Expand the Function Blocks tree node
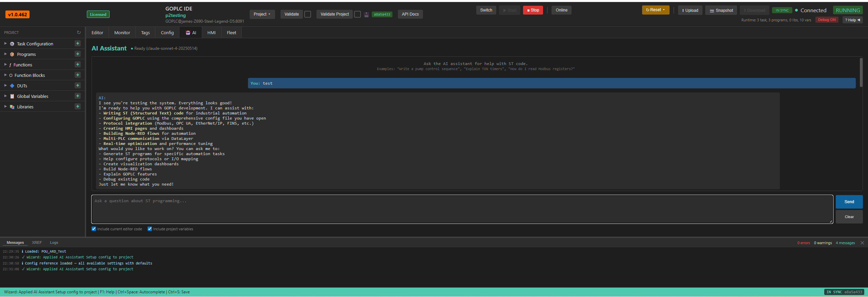The width and height of the screenshot is (868, 297). coord(5,75)
